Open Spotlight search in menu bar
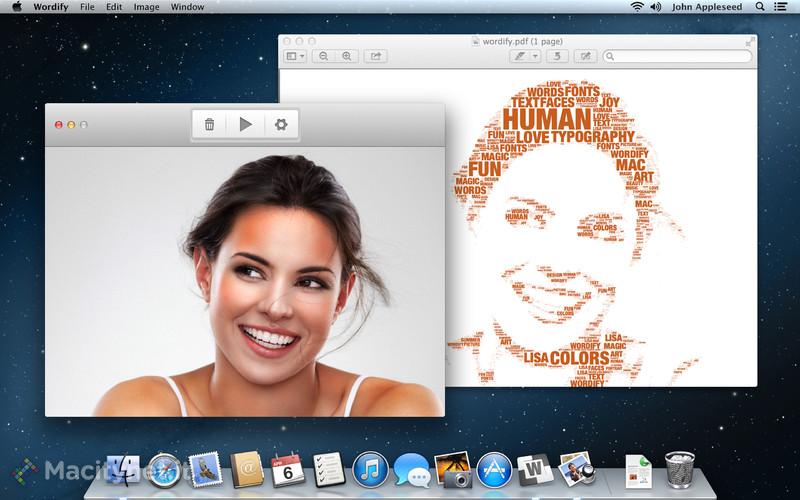 point(760,7)
